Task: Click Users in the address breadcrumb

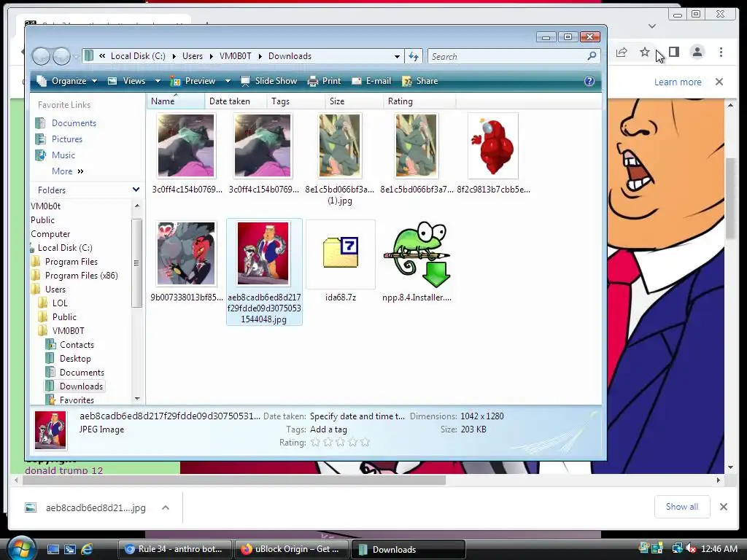Action: click(193, 56)
